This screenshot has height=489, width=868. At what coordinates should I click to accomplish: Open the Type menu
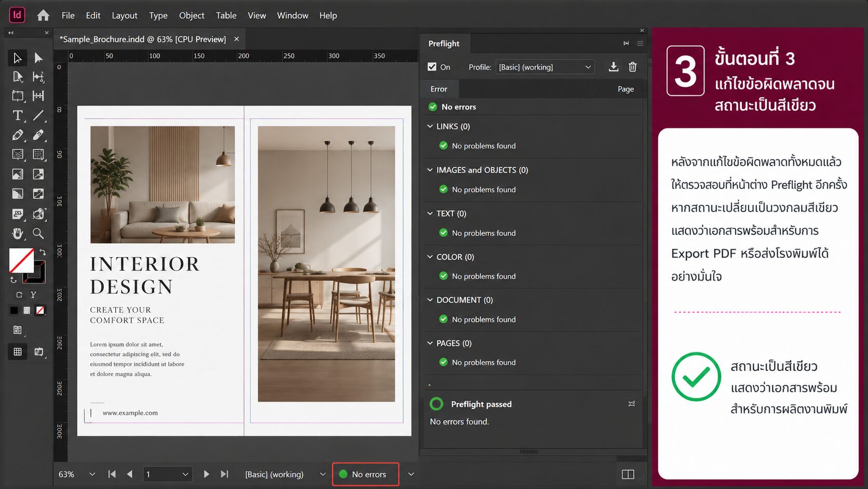(x=158, y=16)
